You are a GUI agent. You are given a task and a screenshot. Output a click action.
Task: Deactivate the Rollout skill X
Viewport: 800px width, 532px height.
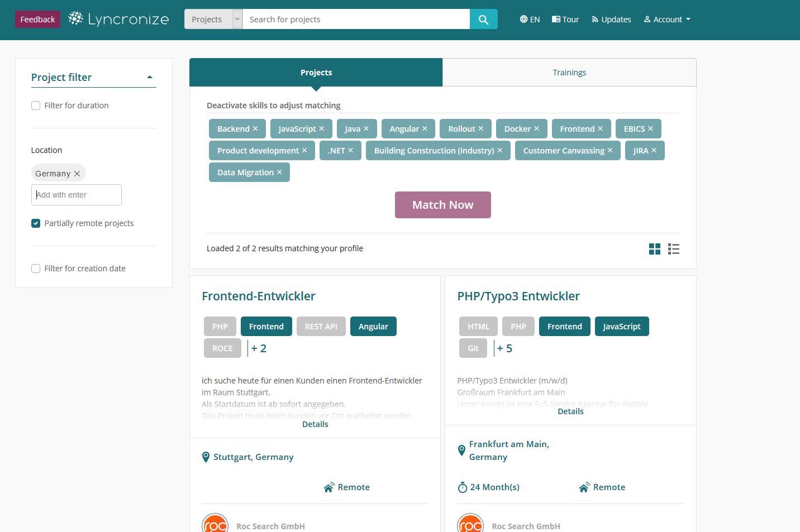(481, 128)
